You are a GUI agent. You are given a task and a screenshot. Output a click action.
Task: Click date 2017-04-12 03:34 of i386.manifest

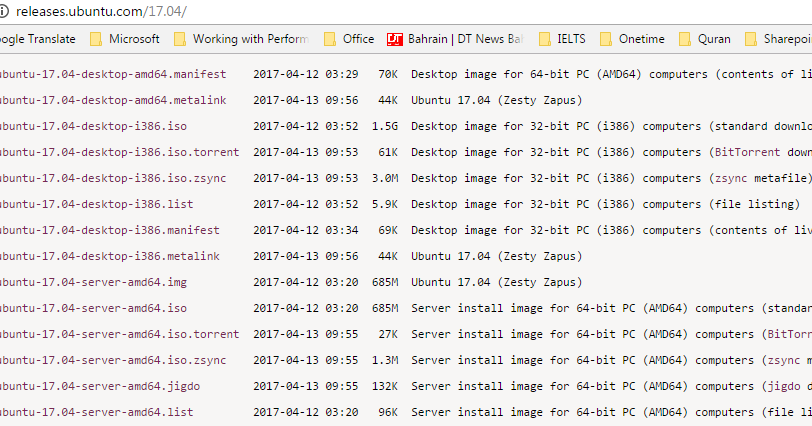(306, 230)
